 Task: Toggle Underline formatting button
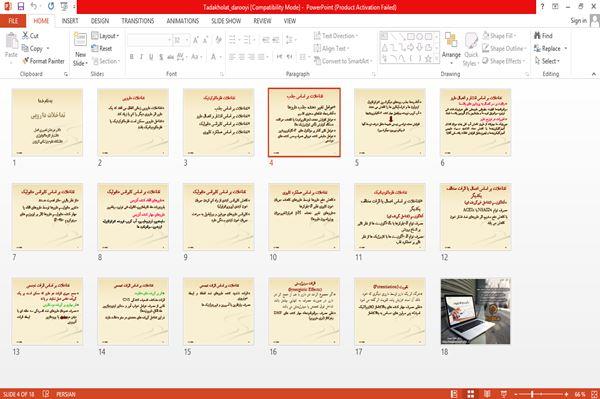pos(151,57)
